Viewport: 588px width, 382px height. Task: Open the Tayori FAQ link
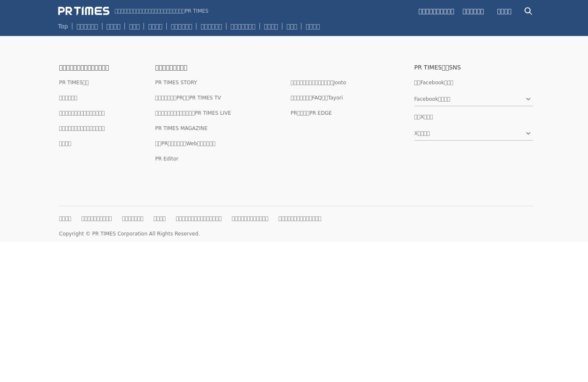tap(317, 98)
